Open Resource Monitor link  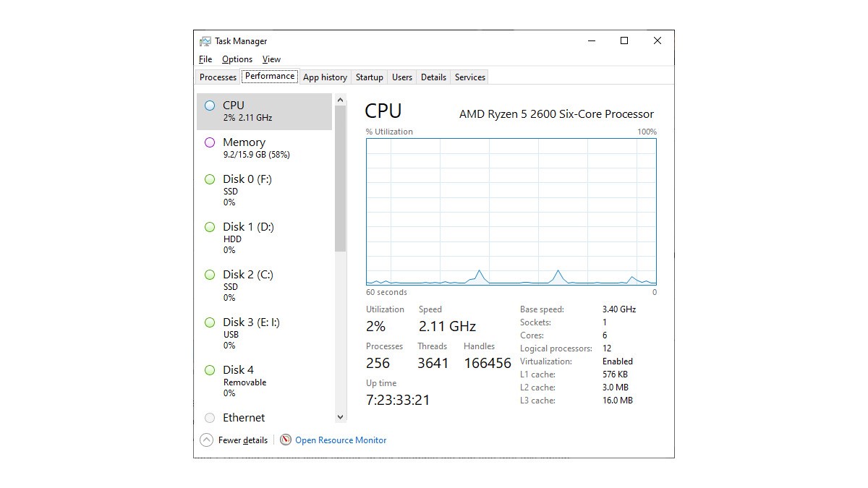[x=341, y=440]
